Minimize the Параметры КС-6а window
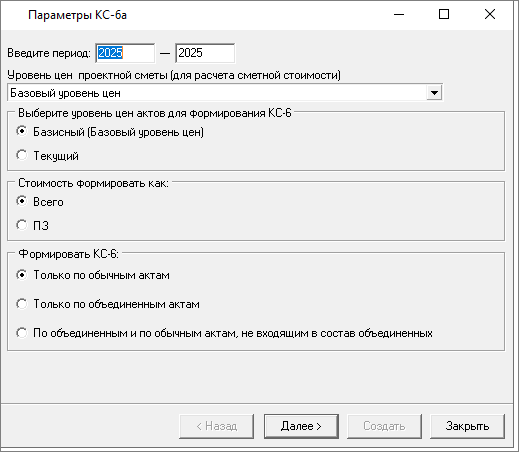 click(399, 15)
